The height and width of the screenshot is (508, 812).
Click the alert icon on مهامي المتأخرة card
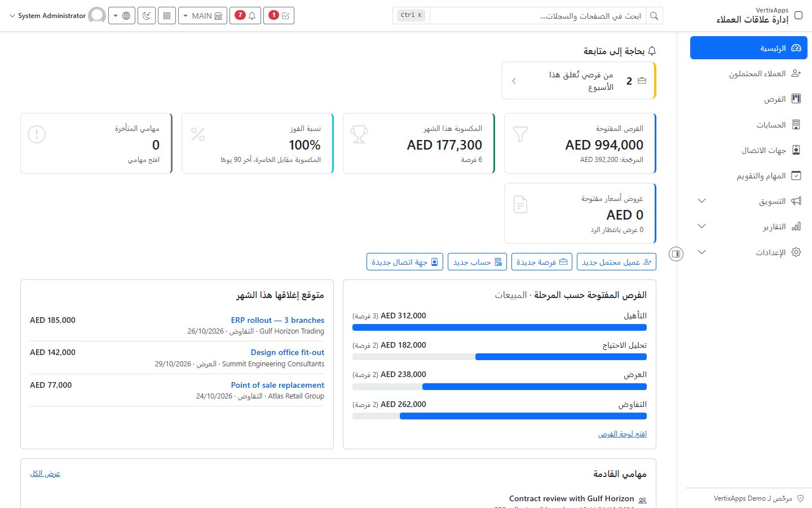[x=37, y=134]
